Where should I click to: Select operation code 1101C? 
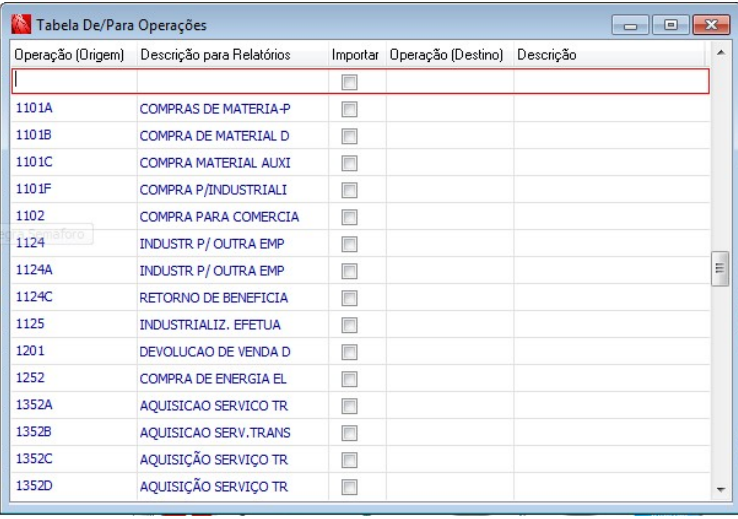click(34, 162)
